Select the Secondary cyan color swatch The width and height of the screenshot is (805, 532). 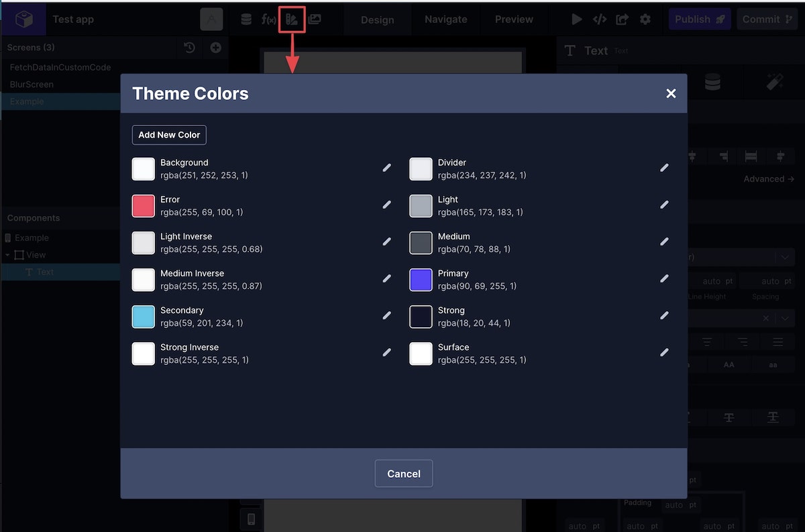(144, 317)
